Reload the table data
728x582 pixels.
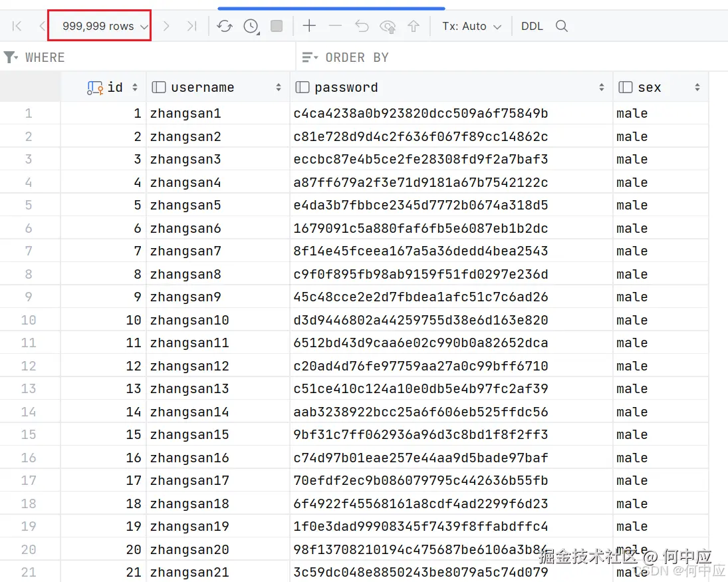coord(225,26)
